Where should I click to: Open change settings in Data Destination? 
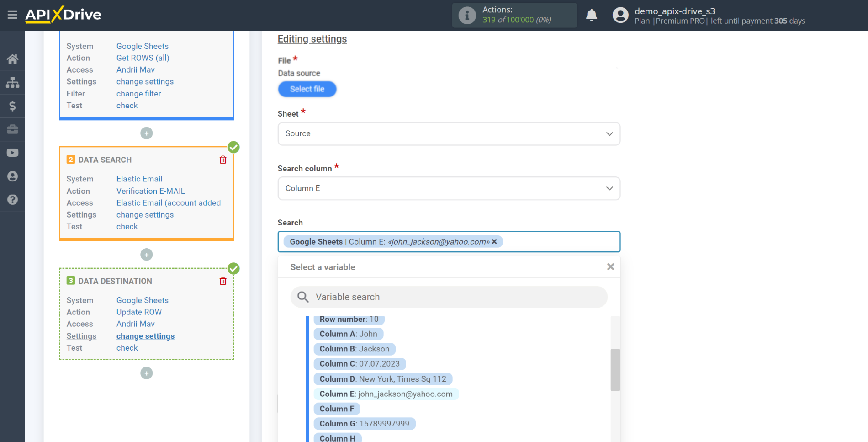click(145, 336)
